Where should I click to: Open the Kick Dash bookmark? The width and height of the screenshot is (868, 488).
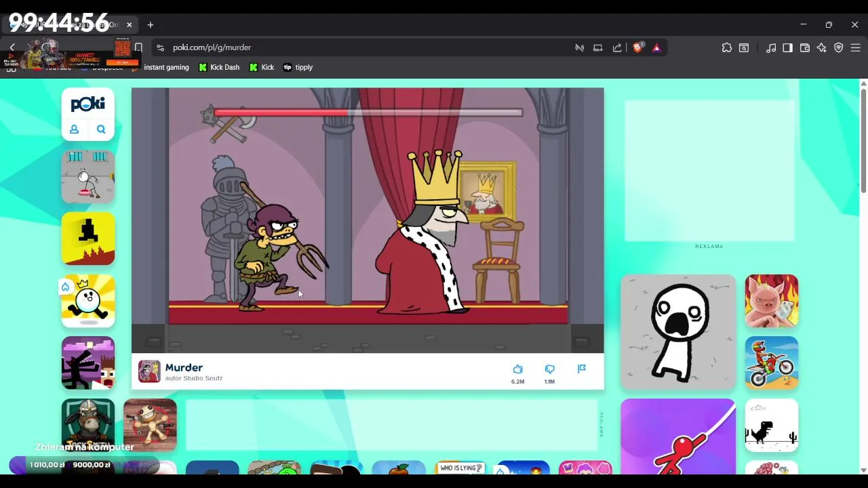coord(219,67)
